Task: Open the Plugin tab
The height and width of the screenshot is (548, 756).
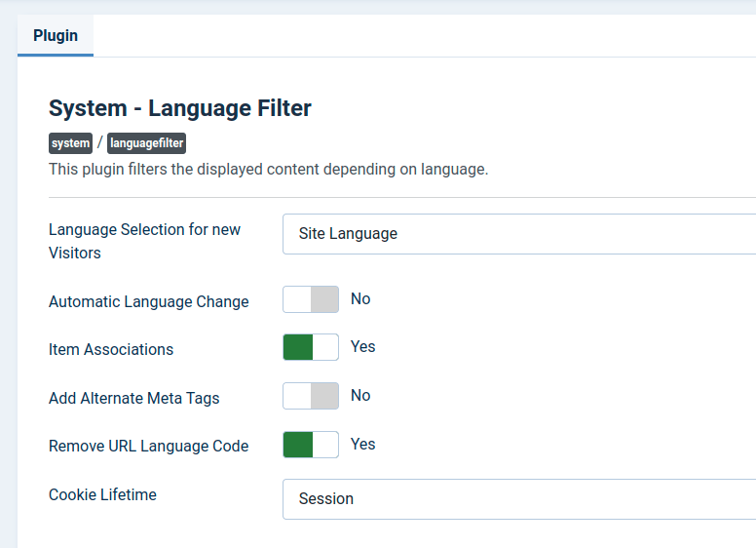Action: click(56, 35)
